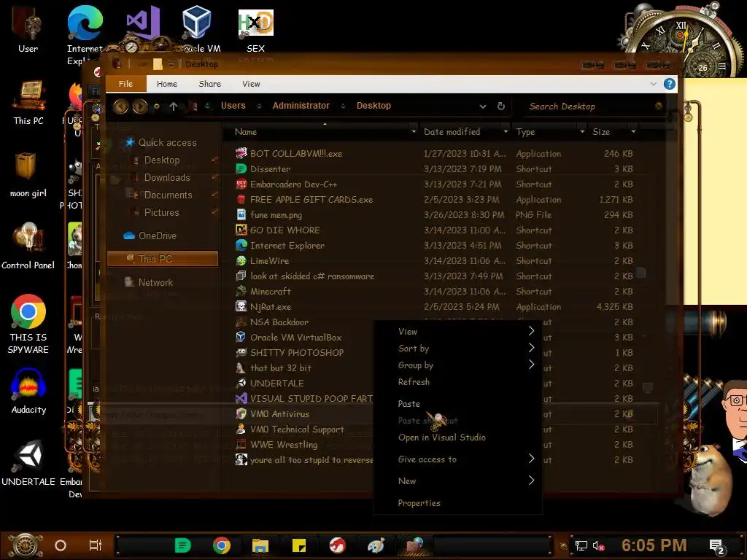747x560 pixels.
Task: Refresh the Desktop folder address bar
Action: [500, 106]
